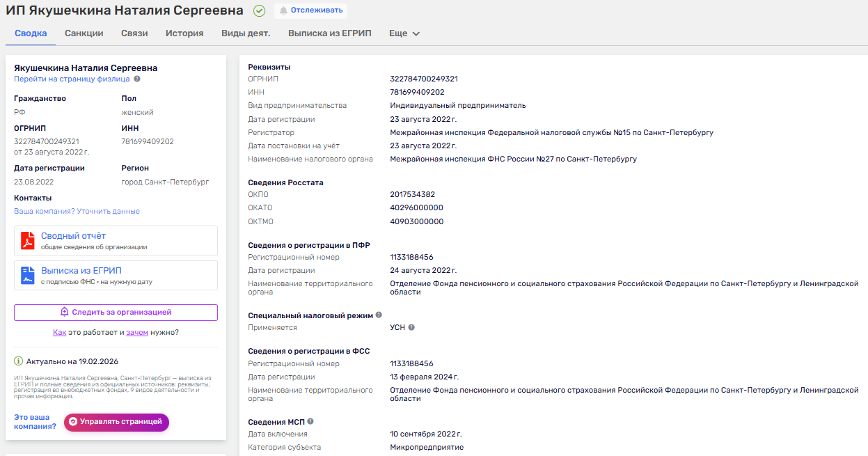Click the bell icon next to Отслеживать

point(283,10)
